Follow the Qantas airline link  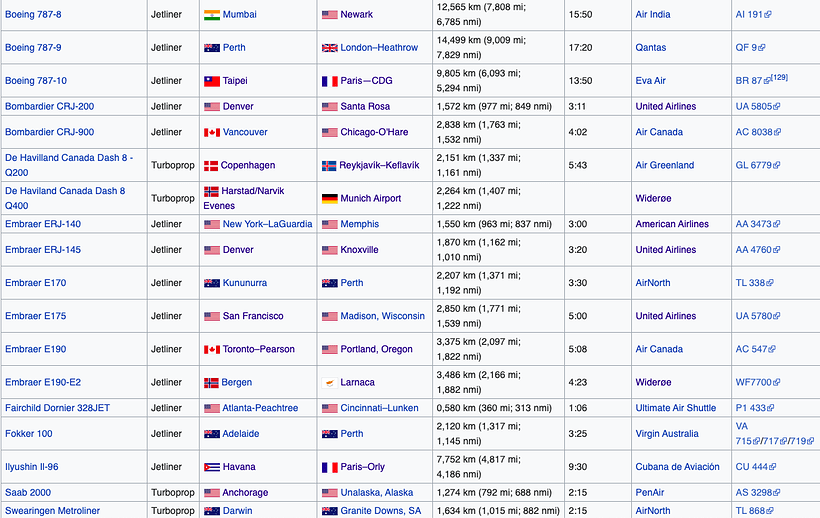coord(651,48)
